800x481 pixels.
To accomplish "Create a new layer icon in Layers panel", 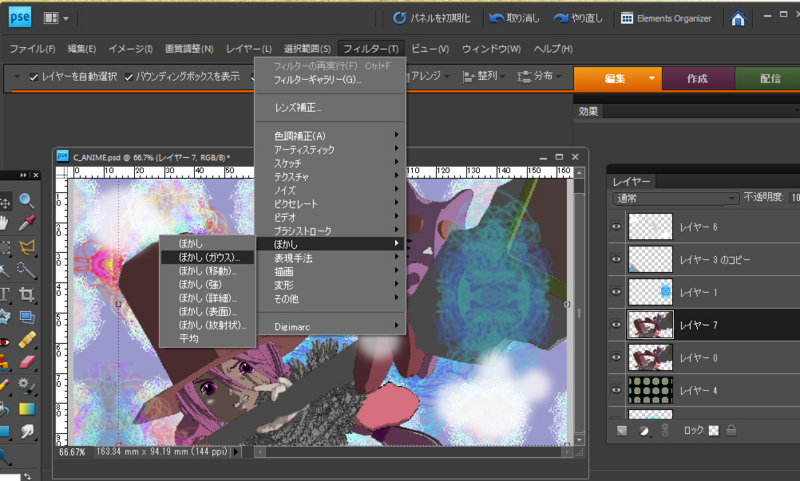I will pos(622,431).
